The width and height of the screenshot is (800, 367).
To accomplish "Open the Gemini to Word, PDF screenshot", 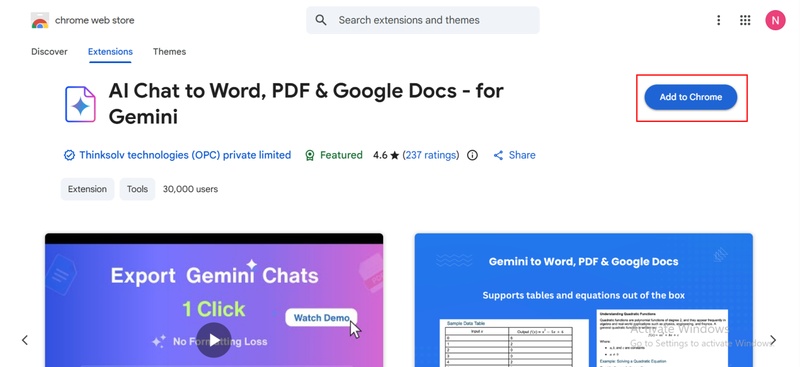I will pyautogui.click(x=583, y=300).
